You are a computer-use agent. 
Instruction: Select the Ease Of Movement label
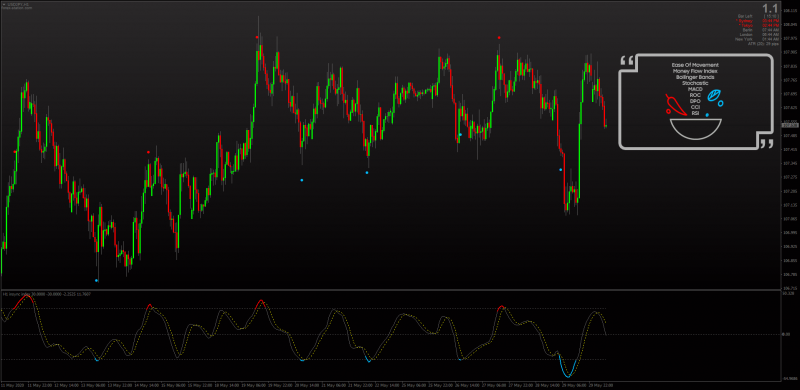(695, 65)
